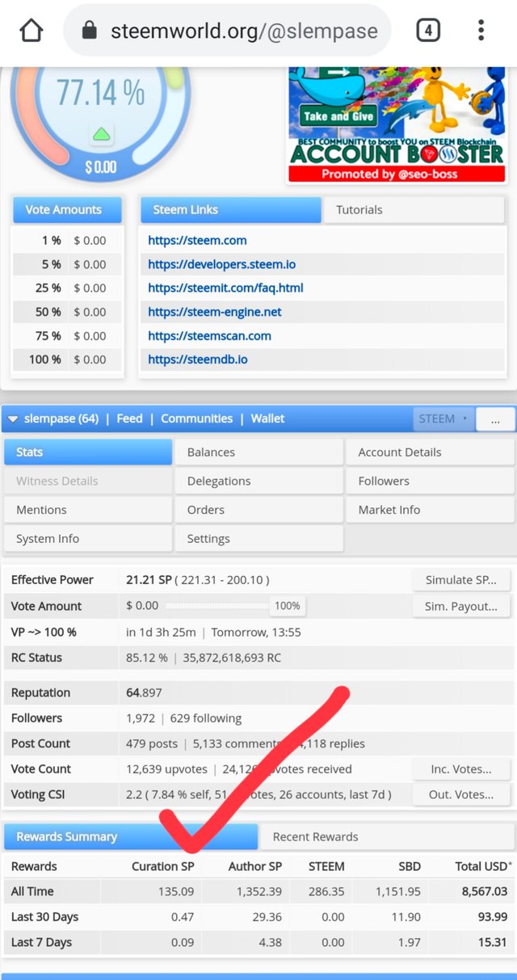517x980 pixels.
Task: Open the Communities link
Action: pos(196,418)
